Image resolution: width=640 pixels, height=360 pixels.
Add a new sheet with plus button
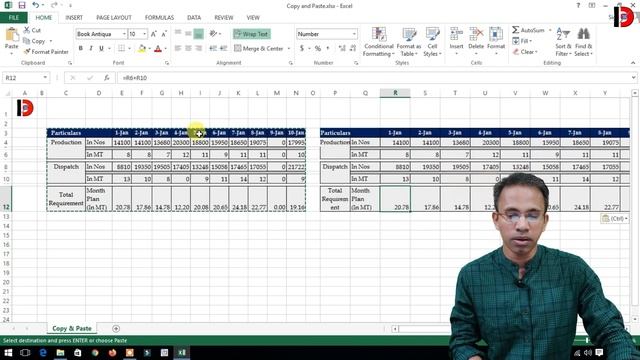pos(116,329)
